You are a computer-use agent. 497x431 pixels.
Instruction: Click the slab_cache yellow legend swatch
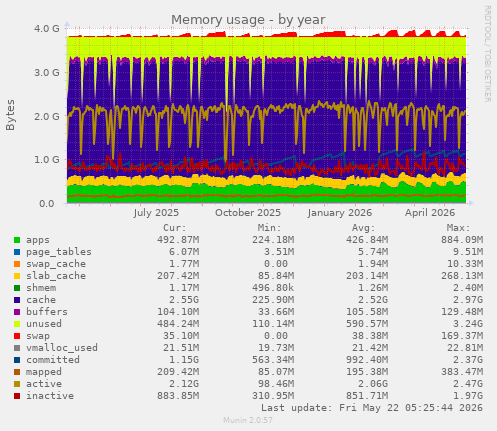click(17, 276)
